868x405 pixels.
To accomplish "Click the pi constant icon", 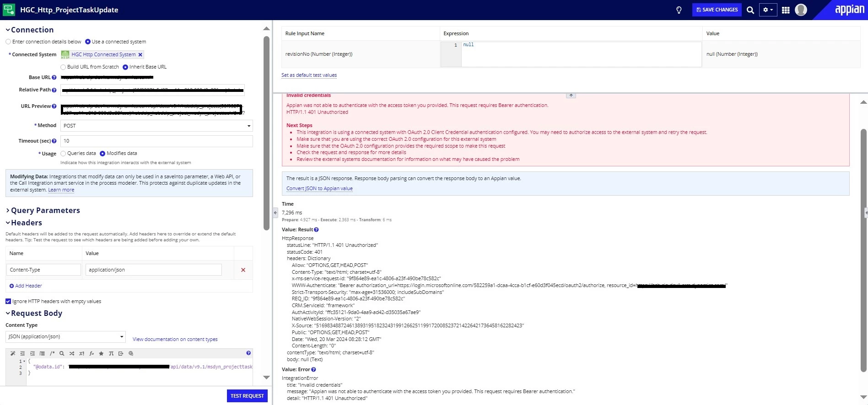I will (x=111, y=353).
